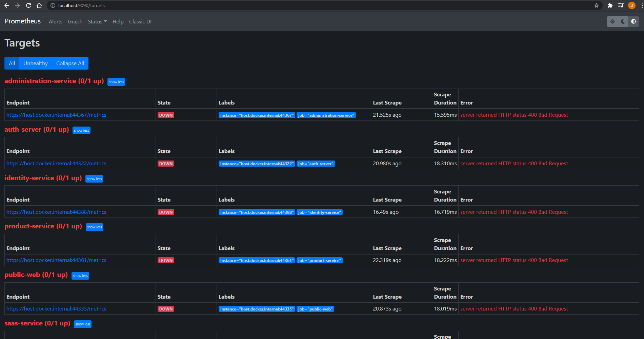
Task: Collapse administration-service with show less
Action: [116, 82]
